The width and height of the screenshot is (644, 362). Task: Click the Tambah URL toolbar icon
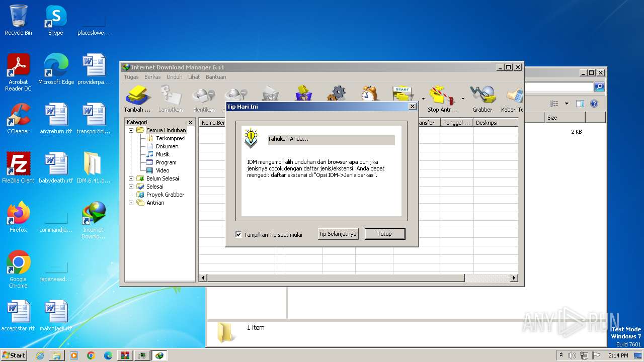(x=137, y=99)
